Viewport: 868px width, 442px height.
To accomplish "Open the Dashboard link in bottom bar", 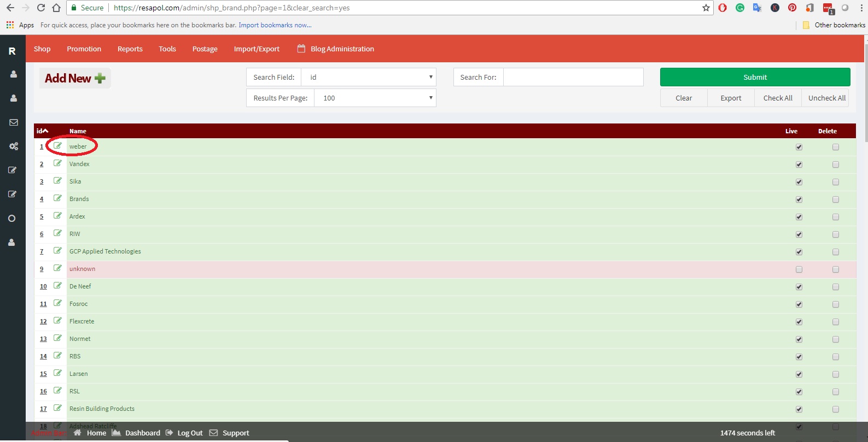I will 136,433.
